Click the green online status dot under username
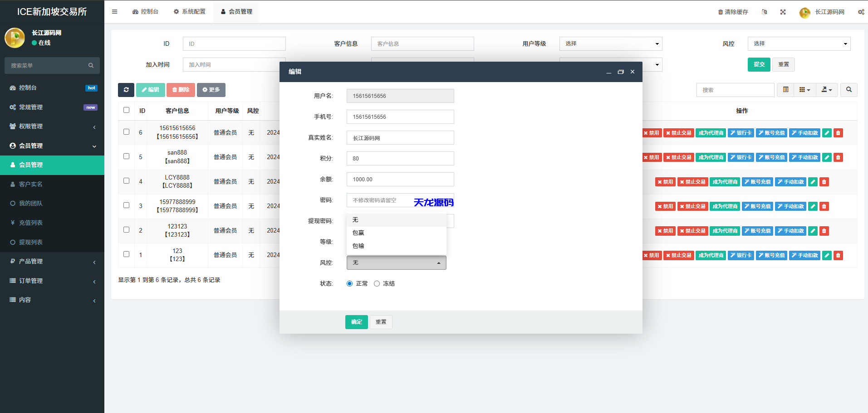The width and height of the screenshot is (868, 413). pyautogui.click(x=35, y=43)
